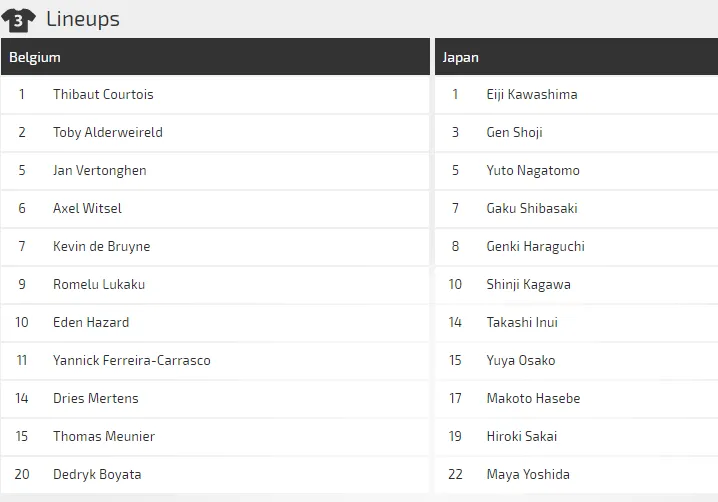Open Shinji Kagawa's entry
The image size is (718, 502).
click(529, 285)
